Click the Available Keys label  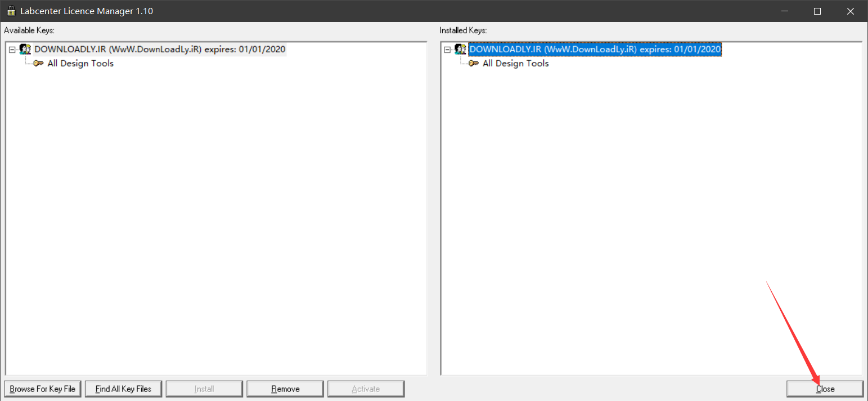(x=29, y=30)
